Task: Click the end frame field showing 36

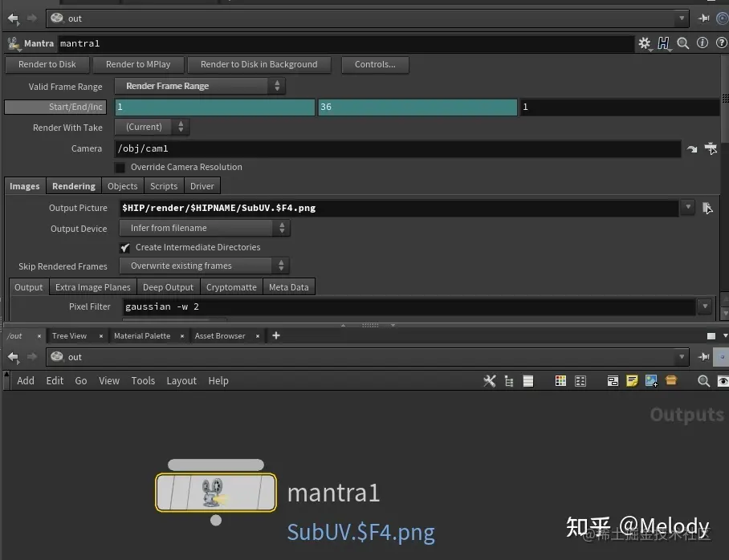Action: coord(417,107)
